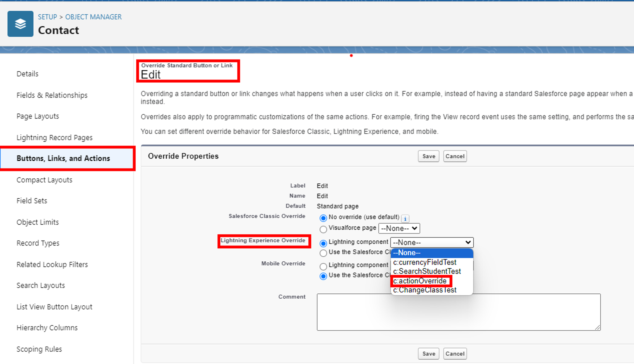Open the Visualforce page dropdown
Viewport: 634px width, 364px height.
(x=399, y=228)
